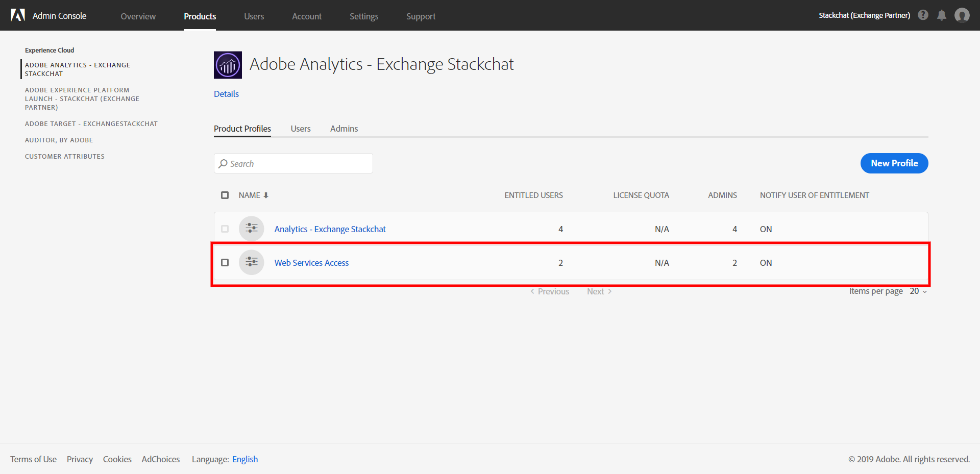Screen dimensions: 980x474
Task: Click the Name column header
Action: [x=250, y=195]
